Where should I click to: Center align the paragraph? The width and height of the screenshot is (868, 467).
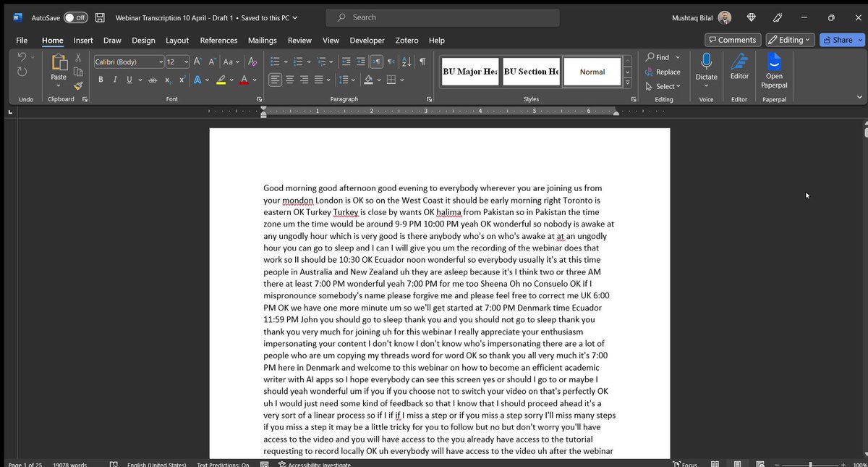click(289, 80)
